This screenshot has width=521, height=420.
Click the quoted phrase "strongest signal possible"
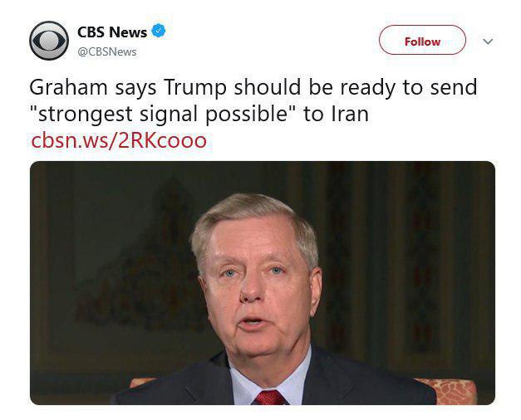(x=163, y=114)
